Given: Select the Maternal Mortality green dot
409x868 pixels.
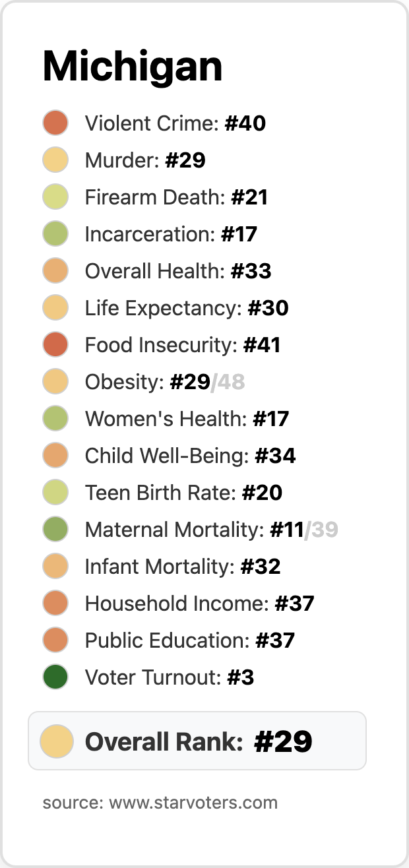Looking at the screenshot, I should pyautogui.click(x=55, y=530).
